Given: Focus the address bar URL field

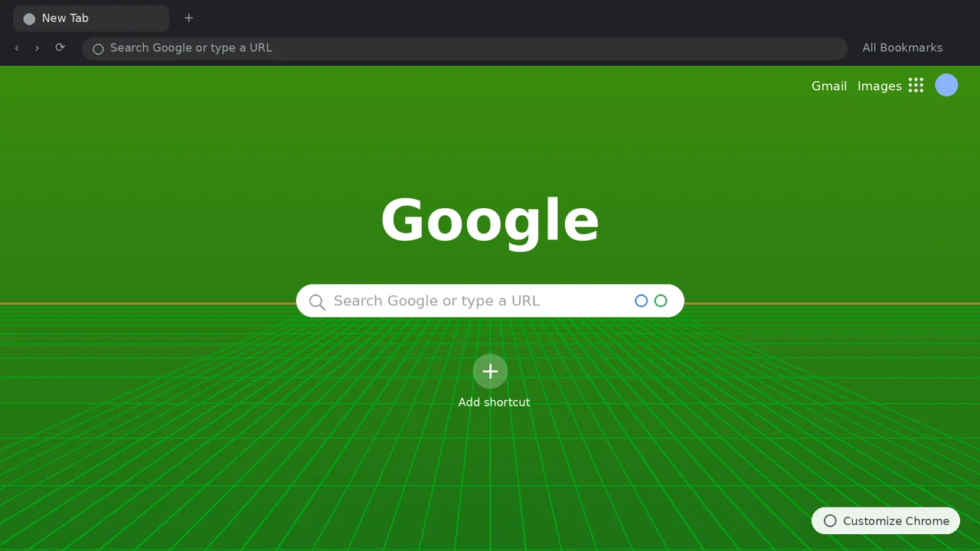Looking at the screenshot, I should 465,48.
